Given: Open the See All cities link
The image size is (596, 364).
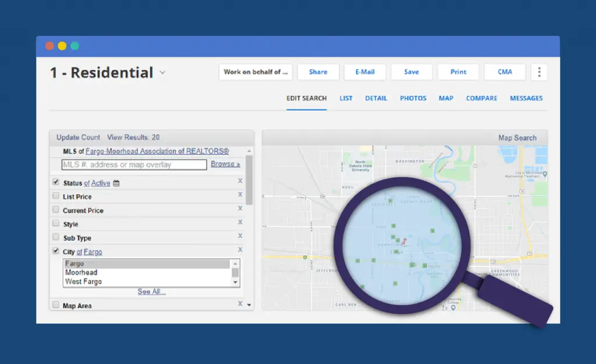Looking at the screenshot, I should click(x=151, y=292).
